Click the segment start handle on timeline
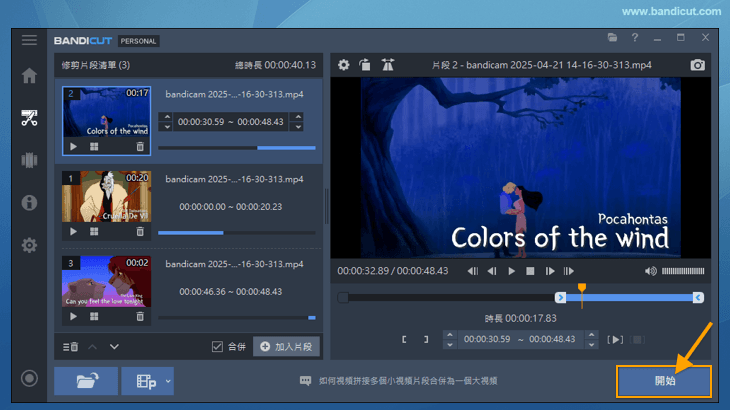The image size is (730, 410). tap(561, 297)
